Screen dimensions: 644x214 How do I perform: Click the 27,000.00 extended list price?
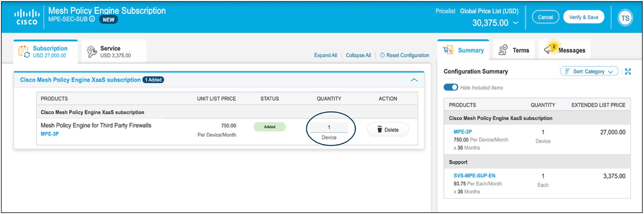pyautogui.click(x=612, y=132)
